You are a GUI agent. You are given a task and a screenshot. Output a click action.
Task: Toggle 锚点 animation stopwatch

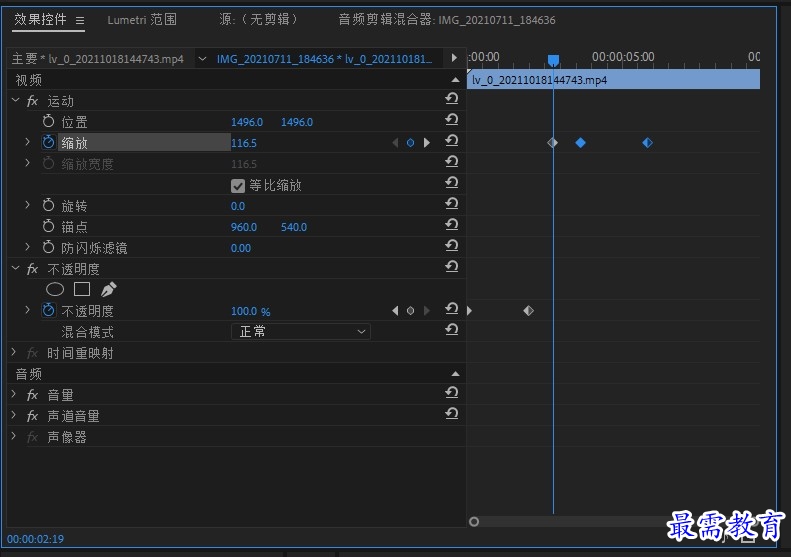48,226
